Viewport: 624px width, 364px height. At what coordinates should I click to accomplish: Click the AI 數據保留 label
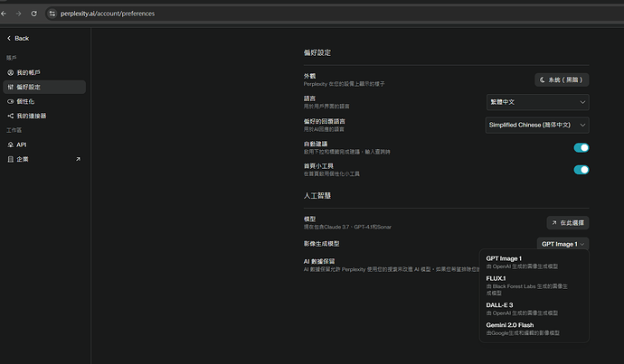319,261
